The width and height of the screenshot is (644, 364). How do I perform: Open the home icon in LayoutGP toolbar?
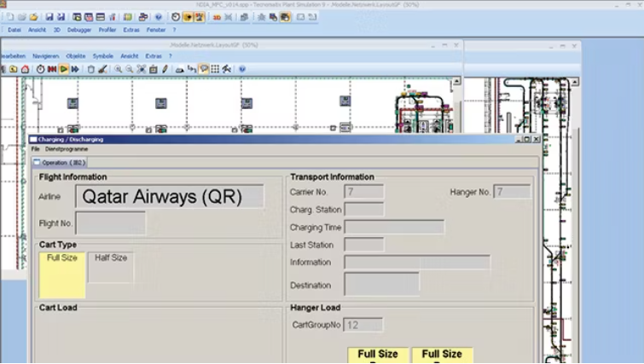tap(26, 69)
